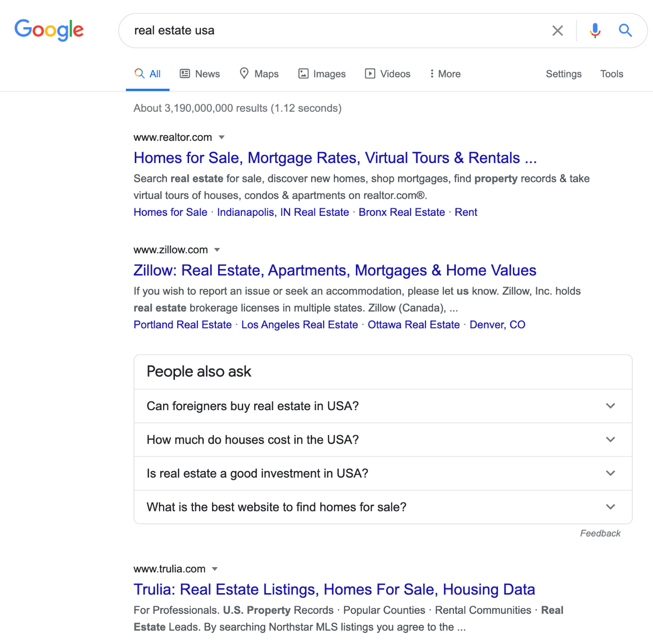Click the blue magnifying glass search icon
Image resolution: width=653 pixels, height=644 pixels.
[625, 31]
